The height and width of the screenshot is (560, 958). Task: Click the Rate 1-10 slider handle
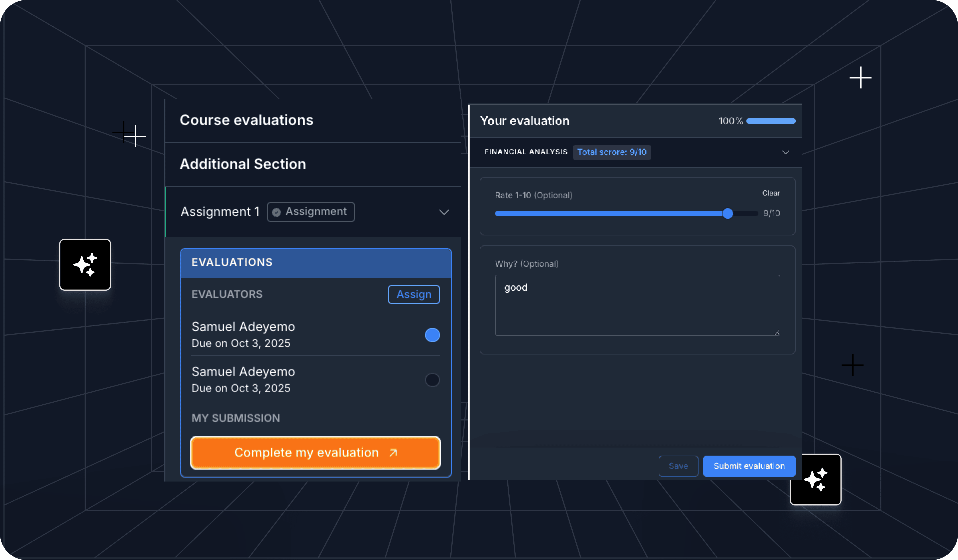coord(728,213)
